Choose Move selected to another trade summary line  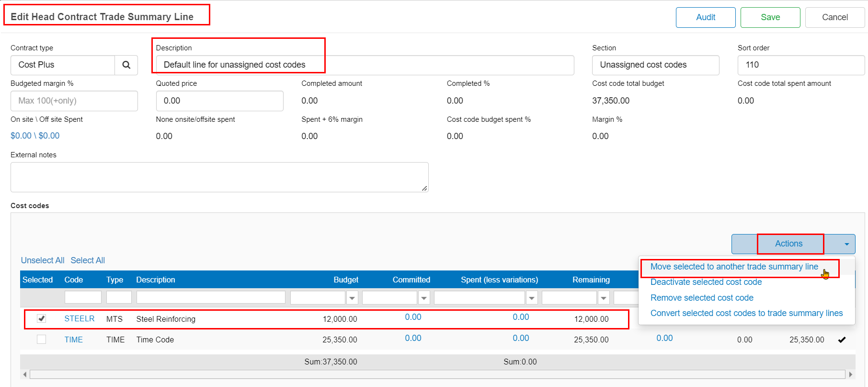pyautogui.click(x=734, y=267)
